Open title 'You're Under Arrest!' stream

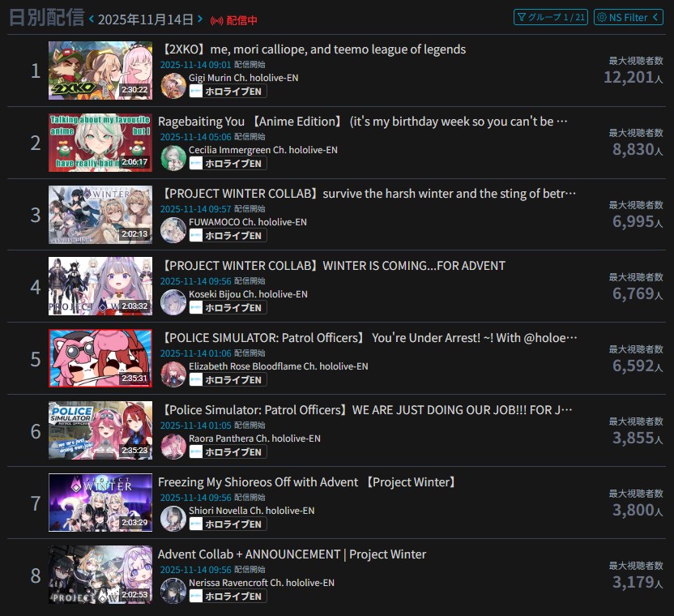368,338
